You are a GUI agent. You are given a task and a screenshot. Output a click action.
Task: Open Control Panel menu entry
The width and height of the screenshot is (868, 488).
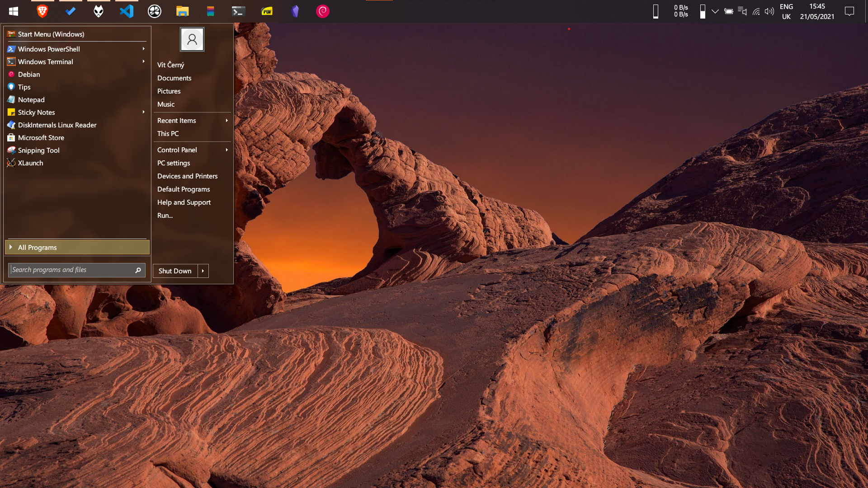(177, 150)
